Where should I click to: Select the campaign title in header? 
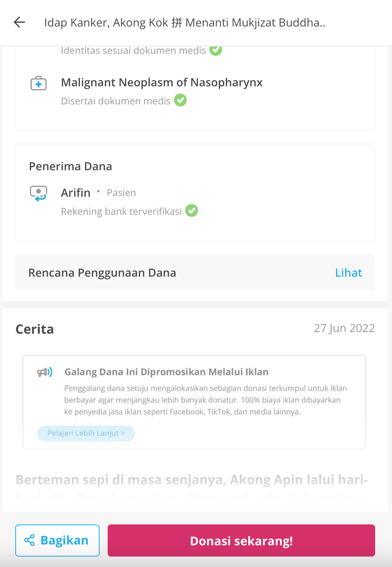click(185, 22)
